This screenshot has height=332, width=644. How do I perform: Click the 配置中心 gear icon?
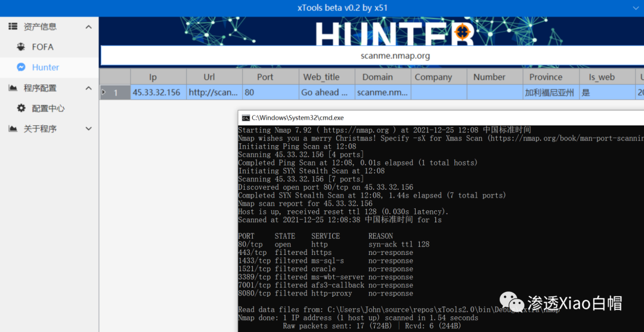(21, 108)
